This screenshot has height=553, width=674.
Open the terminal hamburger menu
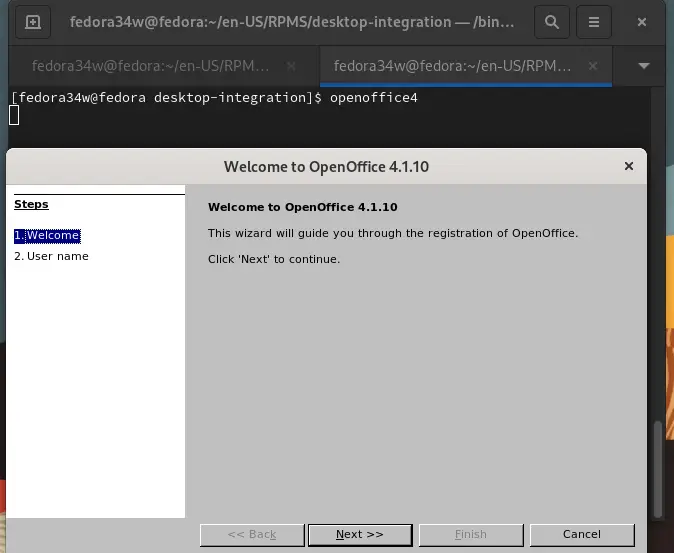[594, 22]
